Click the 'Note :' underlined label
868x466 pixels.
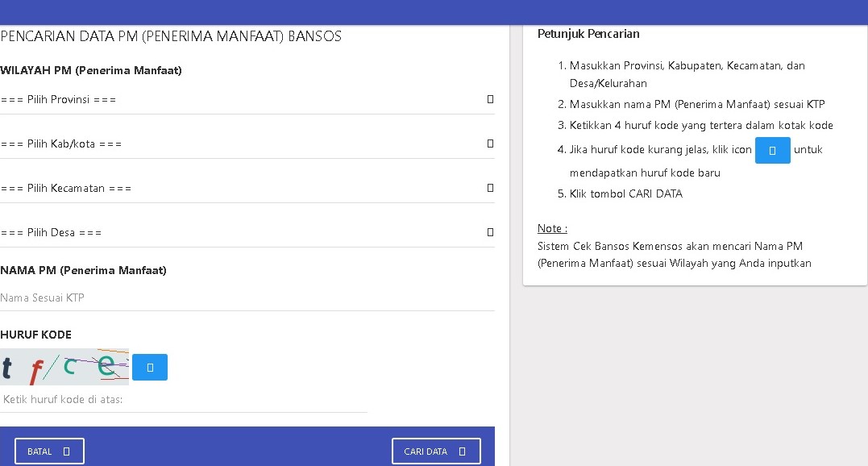(x=552, y=229)
